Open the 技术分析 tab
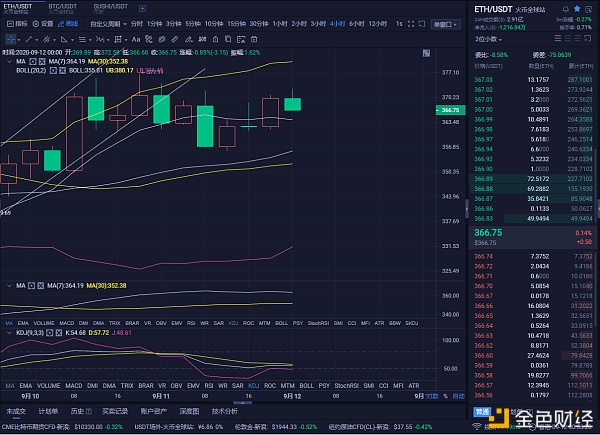Screen dimensions: 600x435 click(225, 411)
